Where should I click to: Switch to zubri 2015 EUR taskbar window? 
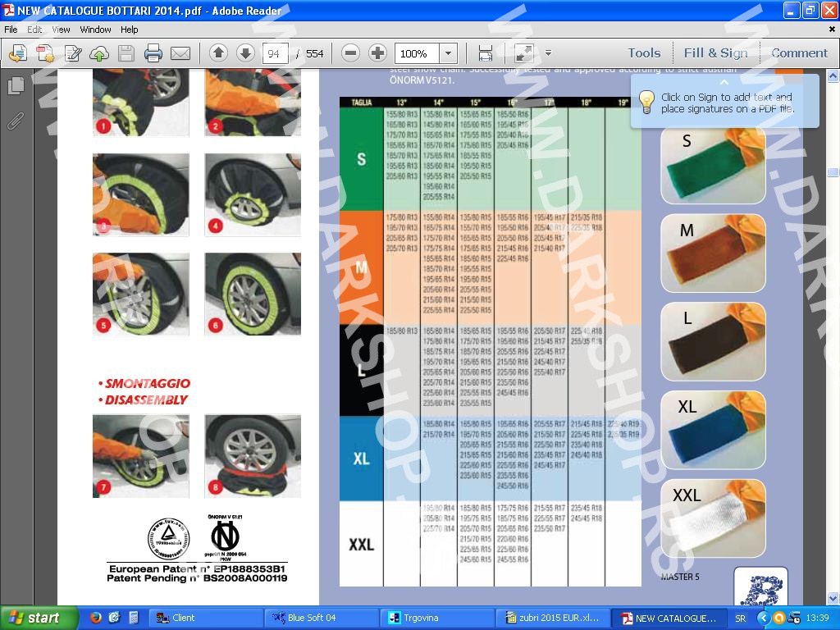pyautogui.click(x=554, y=619)
